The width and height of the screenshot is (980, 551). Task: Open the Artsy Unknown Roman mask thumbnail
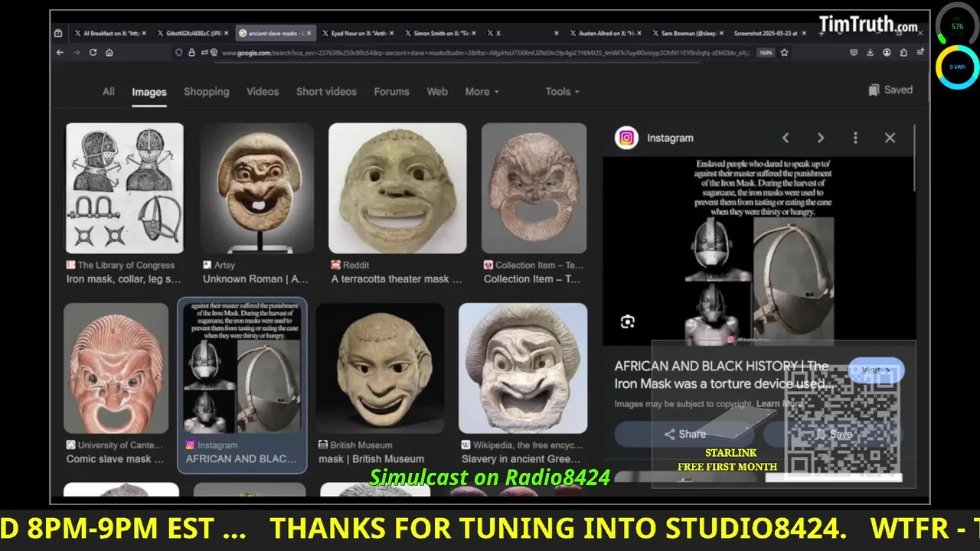coord(256,188)
